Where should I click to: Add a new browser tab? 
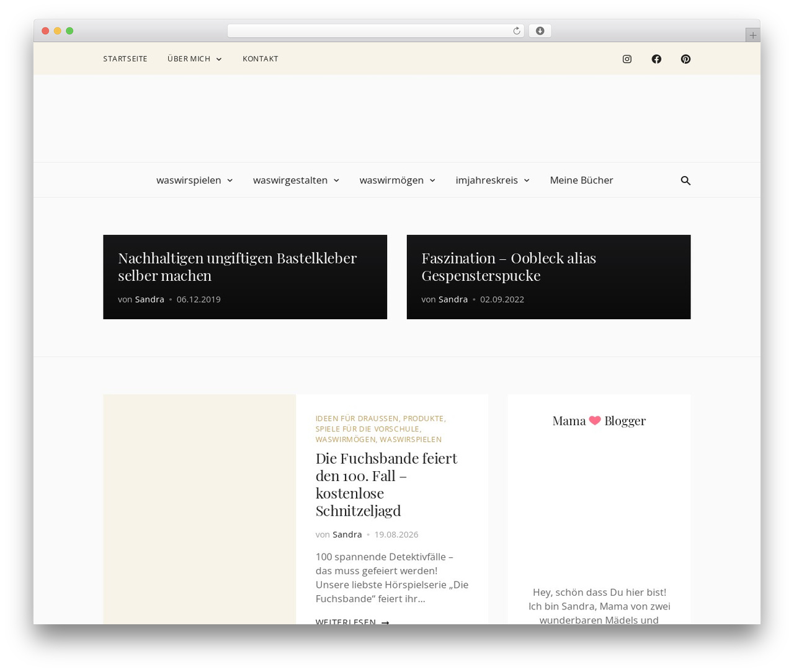(752, 35)
